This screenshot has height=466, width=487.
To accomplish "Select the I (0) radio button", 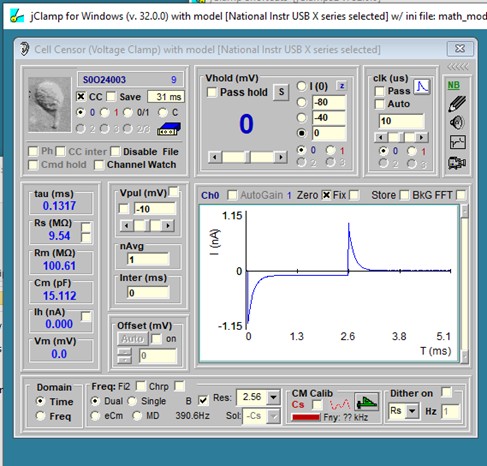I will [302, 86].
